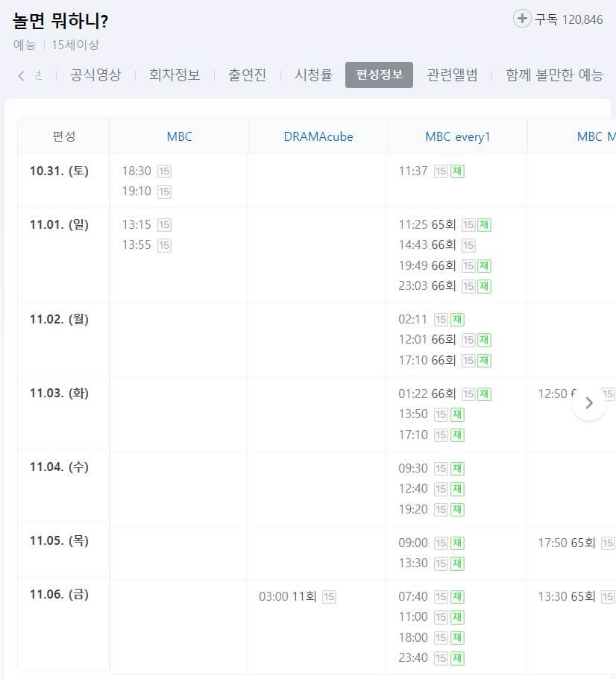Click the MBC channel header link
Screen dimensions: 616x679
click(179, 137)
